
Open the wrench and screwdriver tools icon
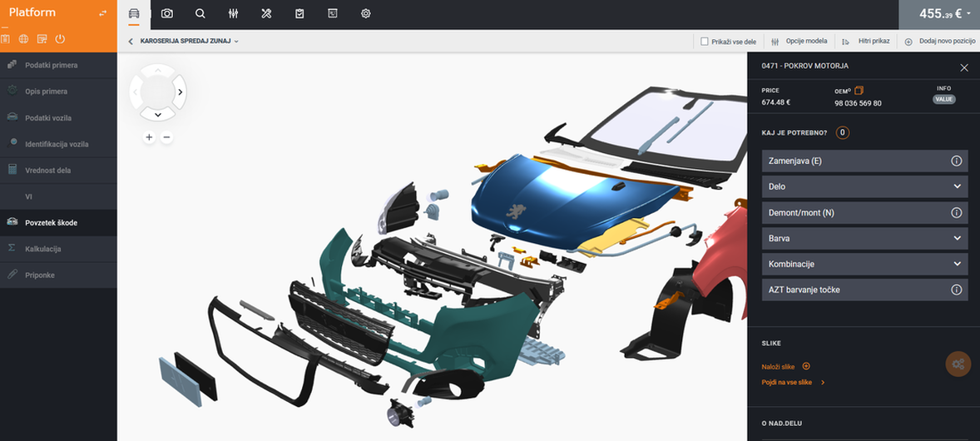(x=266, y=14)
